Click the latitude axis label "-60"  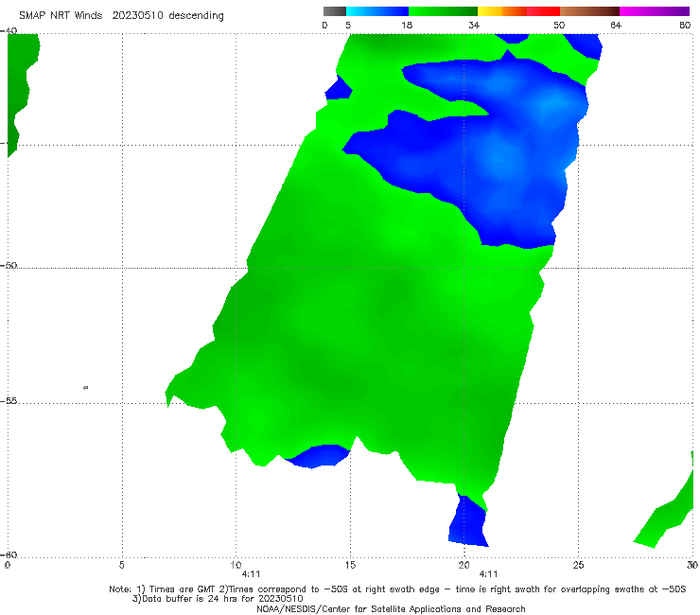[9, 554]
